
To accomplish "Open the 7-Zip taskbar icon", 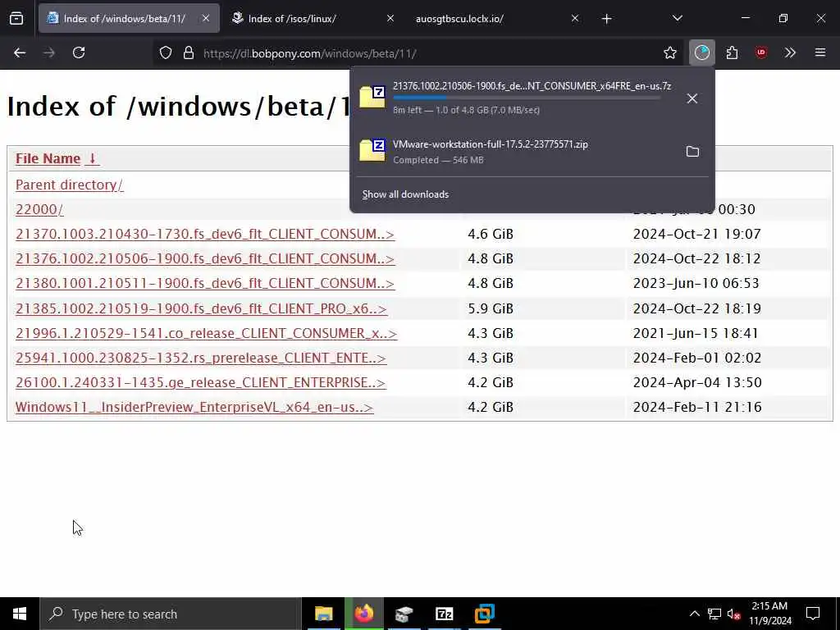I will pos(444,614).
